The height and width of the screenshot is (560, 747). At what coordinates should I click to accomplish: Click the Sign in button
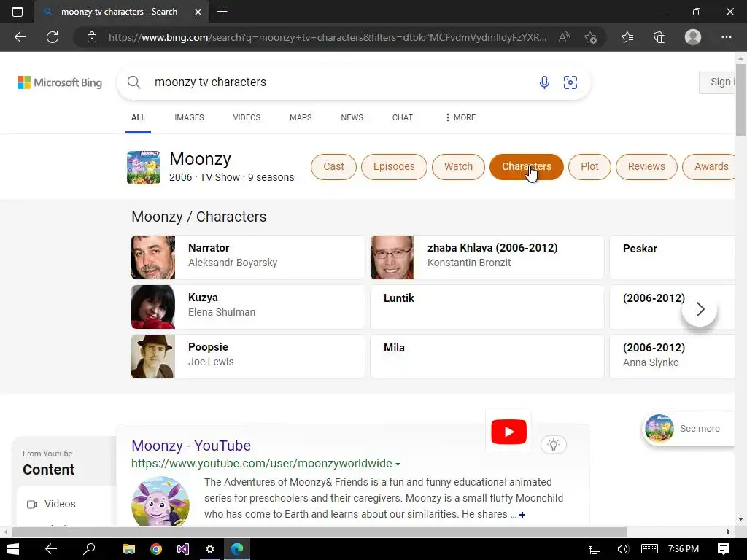[718, 82]
